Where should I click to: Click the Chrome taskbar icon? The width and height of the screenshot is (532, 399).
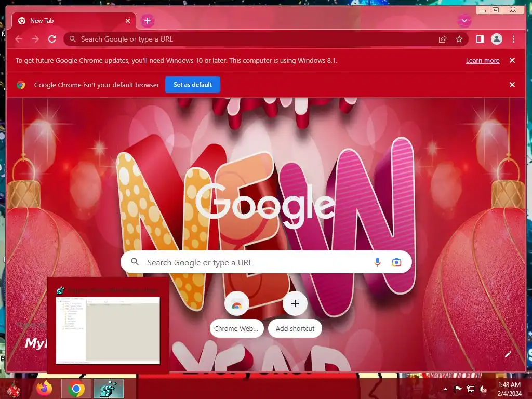point(76,389)
